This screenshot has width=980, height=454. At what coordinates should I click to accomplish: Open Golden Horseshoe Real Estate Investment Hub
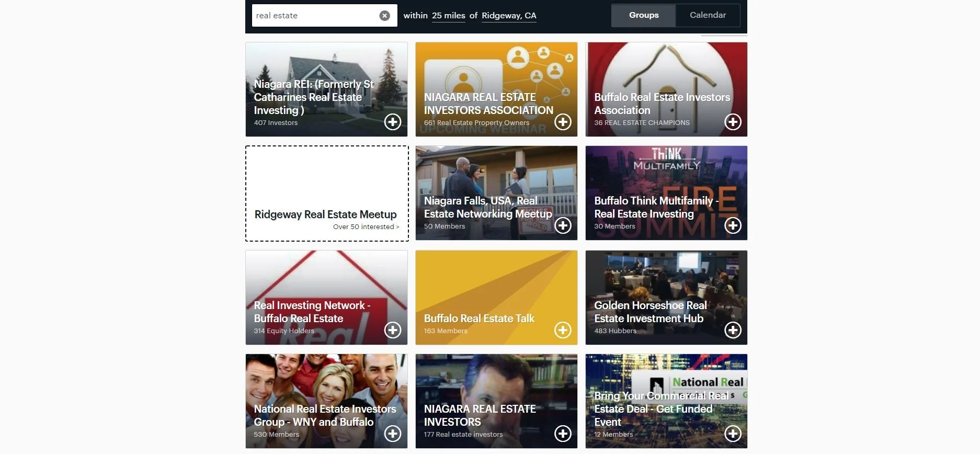tap(651, 312)
